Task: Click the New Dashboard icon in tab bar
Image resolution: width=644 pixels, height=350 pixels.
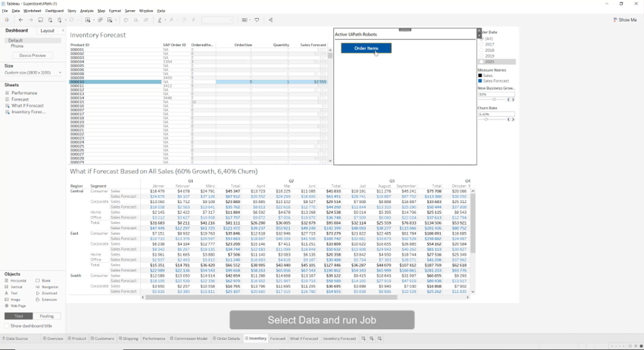Action: [x=371, y=338]
